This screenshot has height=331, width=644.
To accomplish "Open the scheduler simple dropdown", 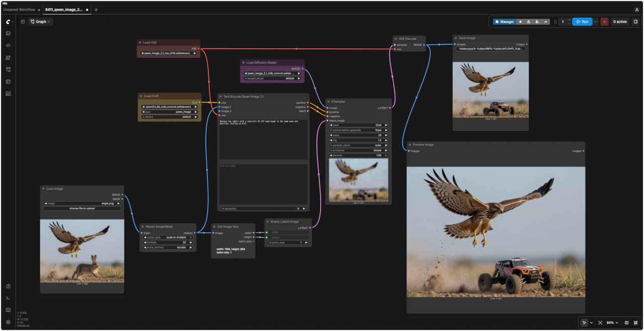I will [359, 150].
